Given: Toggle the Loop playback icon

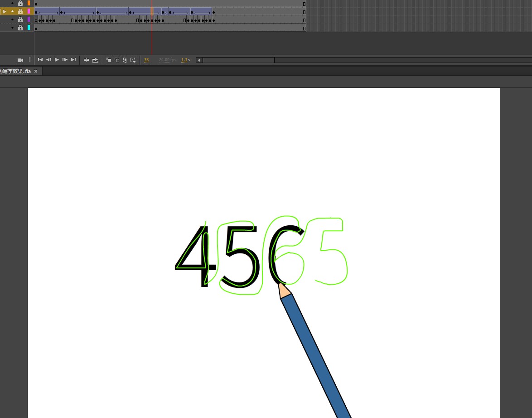Looking at the screenshot, I should (x=95, y=60).
